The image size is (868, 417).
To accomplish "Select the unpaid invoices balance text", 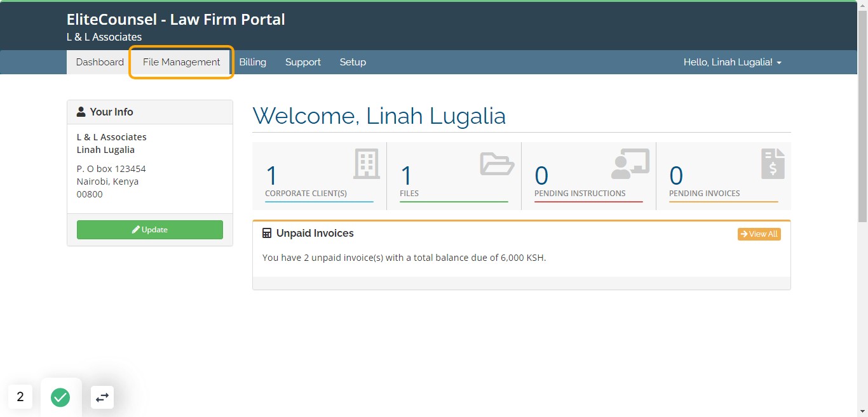I will (x=404, y=258).
